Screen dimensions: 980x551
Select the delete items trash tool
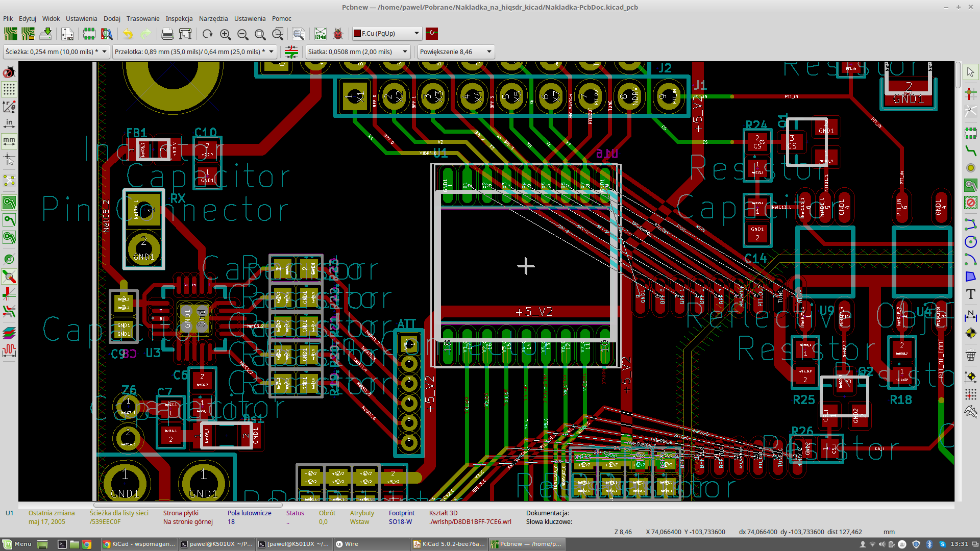(970, 356)
